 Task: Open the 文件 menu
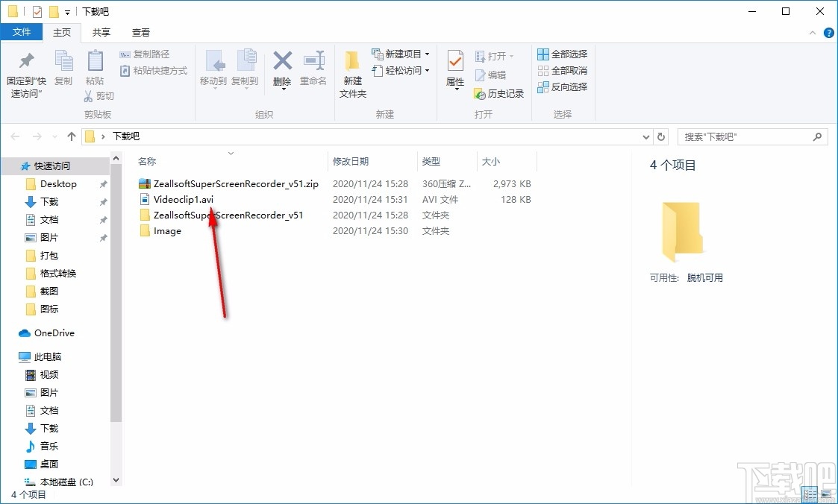coord(22,32)
